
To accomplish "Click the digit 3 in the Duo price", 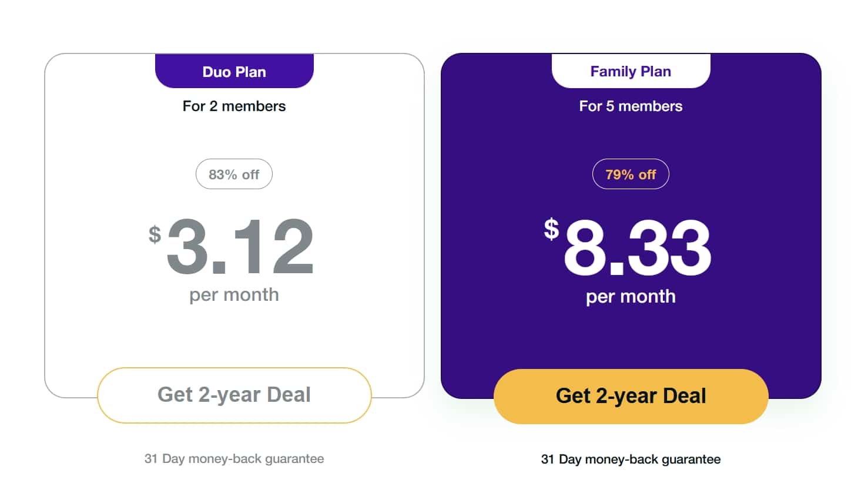I will click(x=187, y=246).
